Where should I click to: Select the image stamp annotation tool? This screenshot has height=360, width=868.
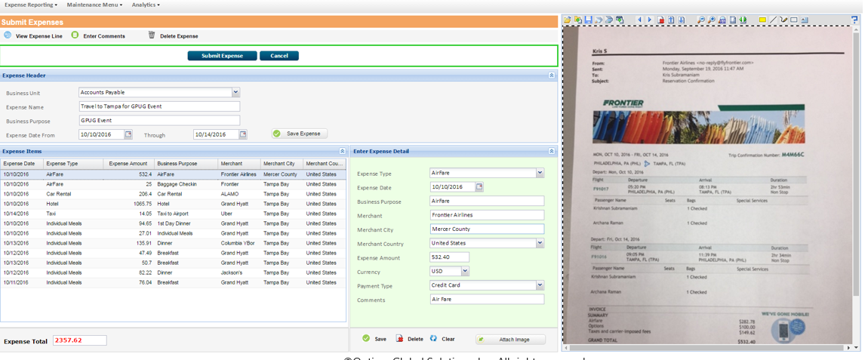pos(805,20)
